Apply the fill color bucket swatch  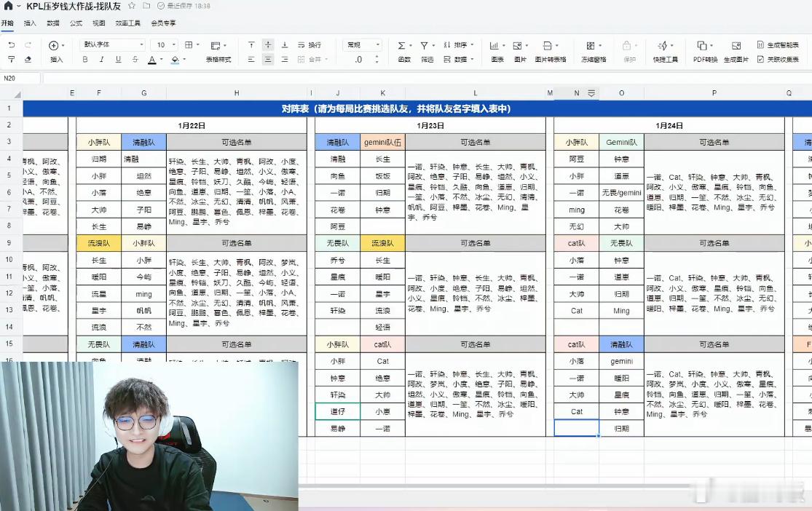[x=175, y=60]
